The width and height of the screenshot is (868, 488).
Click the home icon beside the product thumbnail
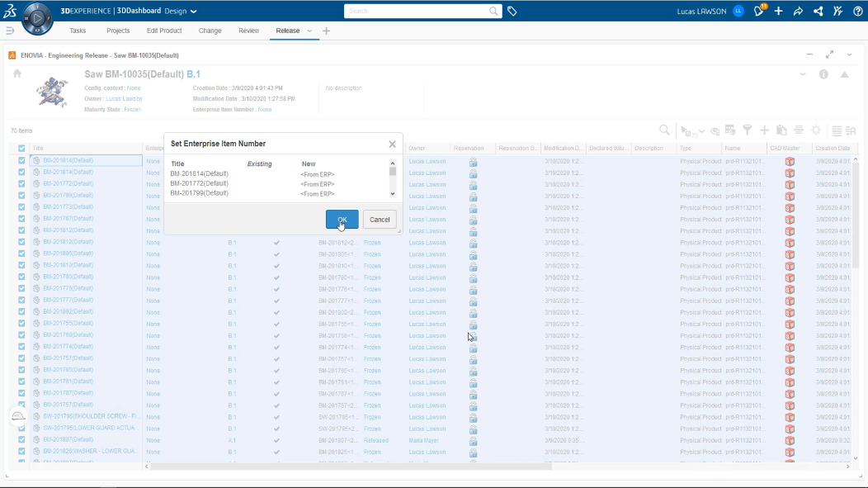click(x=17, y=73)
